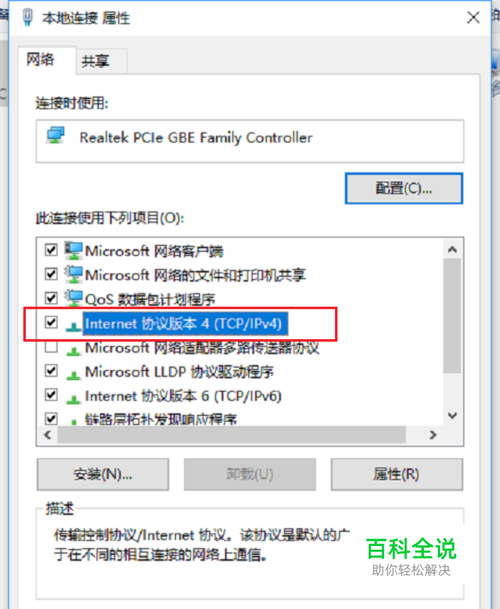Click the 属性(R) button
This screenshot has height=609, width=500.
click(x=397, y=474)
